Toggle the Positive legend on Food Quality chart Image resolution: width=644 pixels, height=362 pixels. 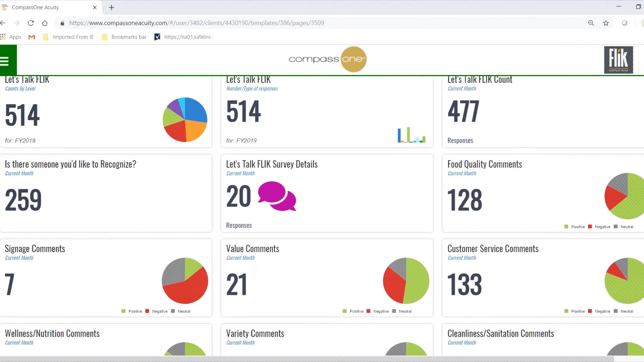575,227
